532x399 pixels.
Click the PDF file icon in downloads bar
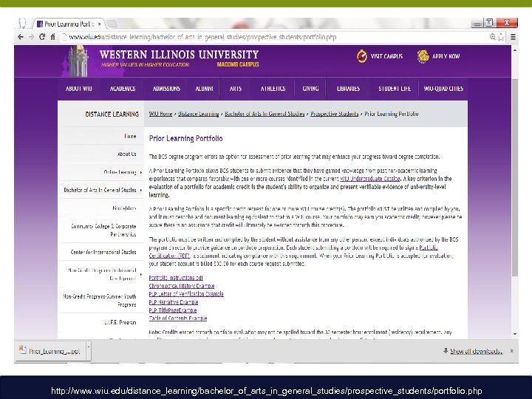23,349
